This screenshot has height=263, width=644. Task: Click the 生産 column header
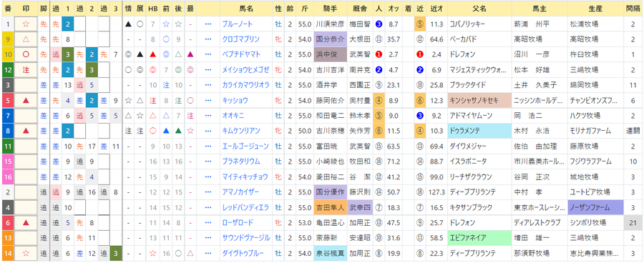595,8
